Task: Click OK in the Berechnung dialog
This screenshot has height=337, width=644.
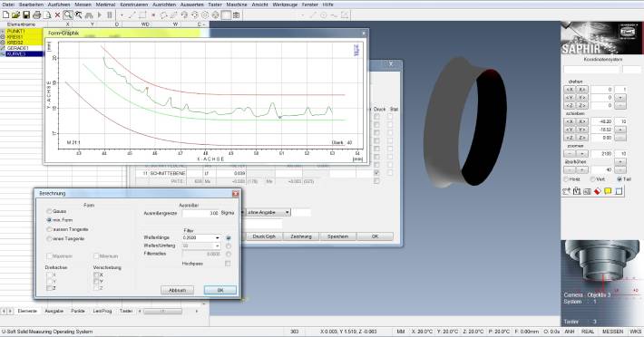Action: [220, 290]
